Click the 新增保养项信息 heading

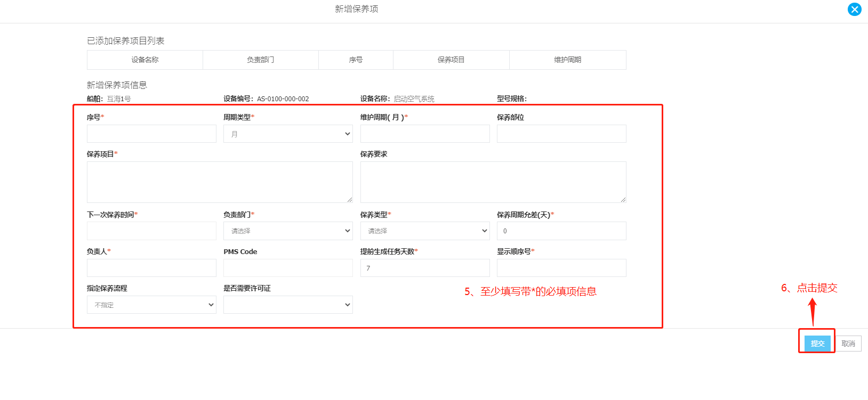point(117,85)
